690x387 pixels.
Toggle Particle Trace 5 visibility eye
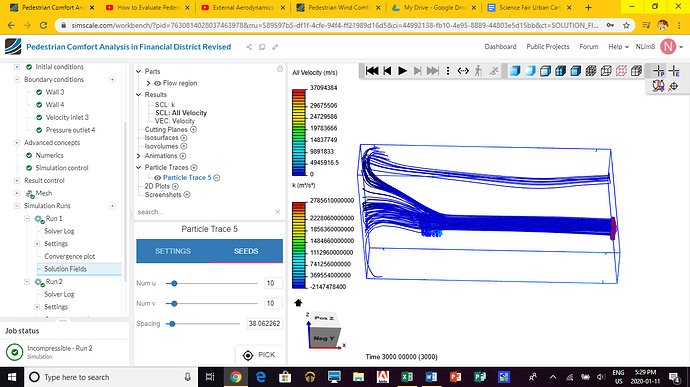coord(158,177)
